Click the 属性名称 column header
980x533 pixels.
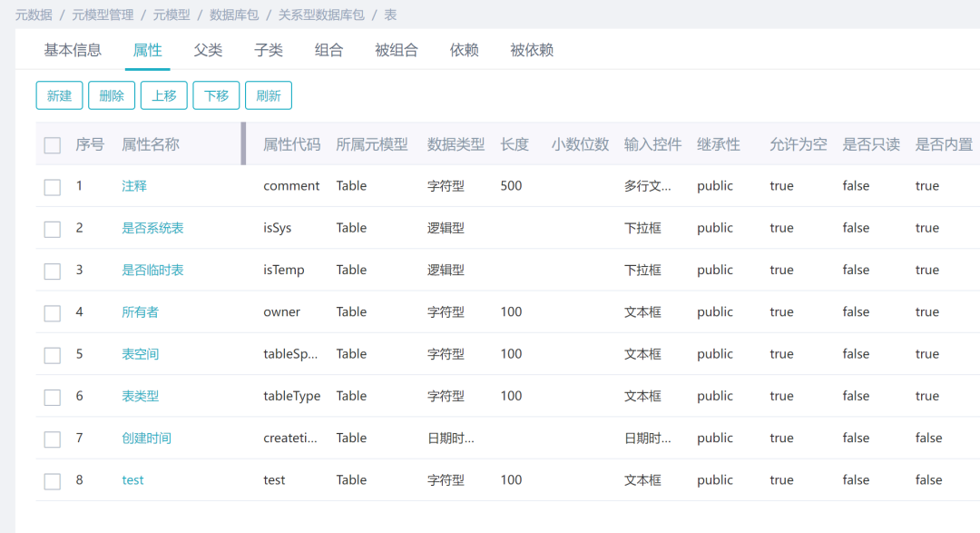(x=151, y=144)
